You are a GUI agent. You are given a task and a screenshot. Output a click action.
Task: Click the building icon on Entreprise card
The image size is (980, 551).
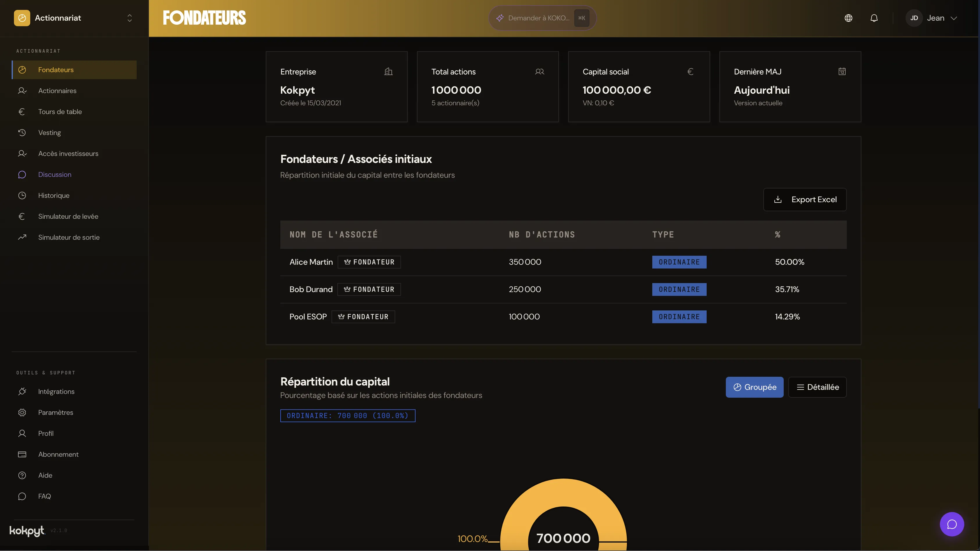pos(388,72)
